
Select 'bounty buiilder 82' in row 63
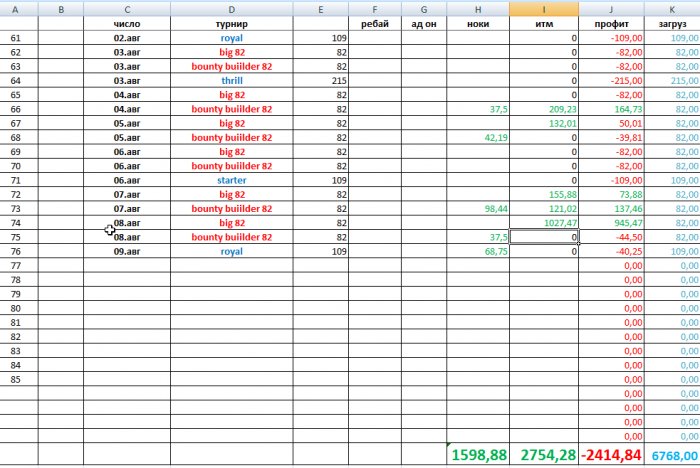(231, 67)
